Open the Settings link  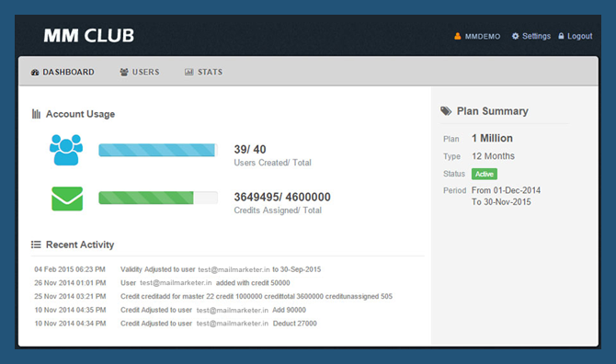coord(536,36)
